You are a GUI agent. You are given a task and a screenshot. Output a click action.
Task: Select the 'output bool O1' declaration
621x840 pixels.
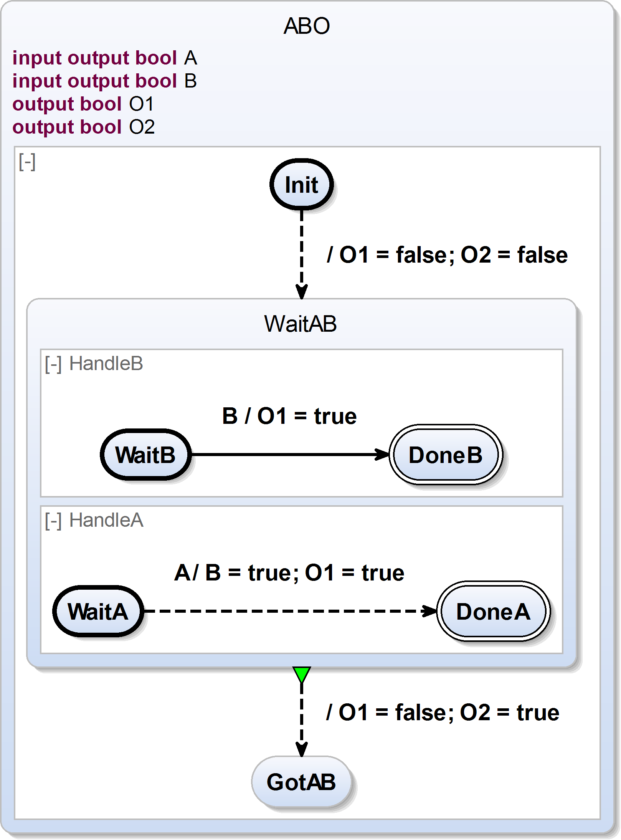pyautogui.click(x=83, y=104)
